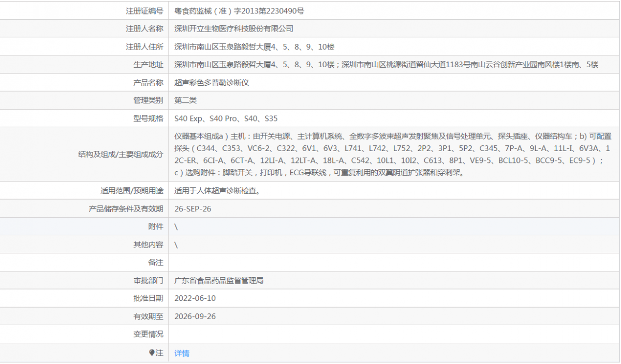Image resolution: width=621 pixels, height=364 pixels.
Task: Click the 审批部门 label
Action: point(148,281)
